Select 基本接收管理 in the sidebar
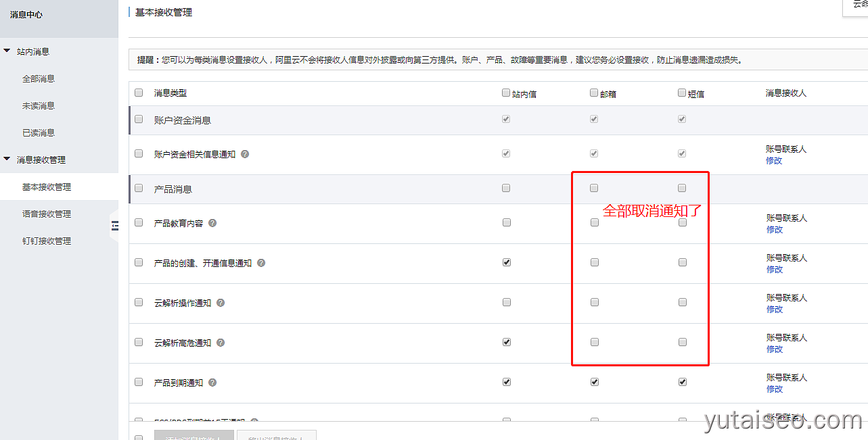 point(47,187)
